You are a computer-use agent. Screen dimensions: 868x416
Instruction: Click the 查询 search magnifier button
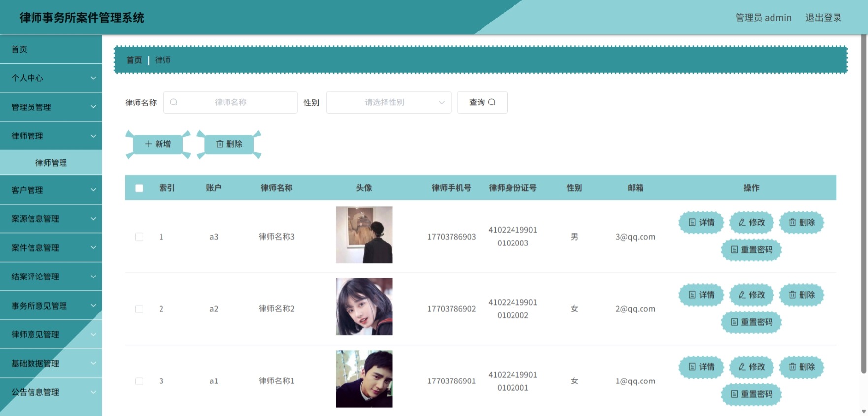pos(482,103)
